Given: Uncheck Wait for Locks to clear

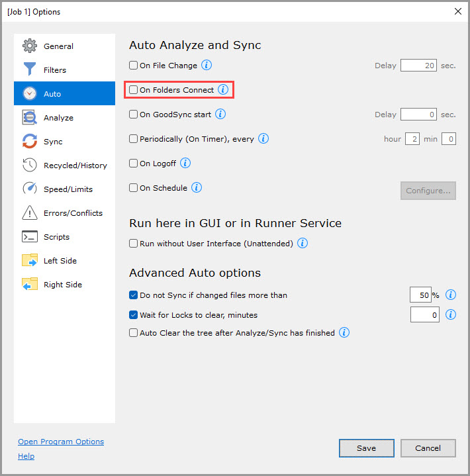Looking at the screenshot, I should pyautogui.click(x=134, y=314).
